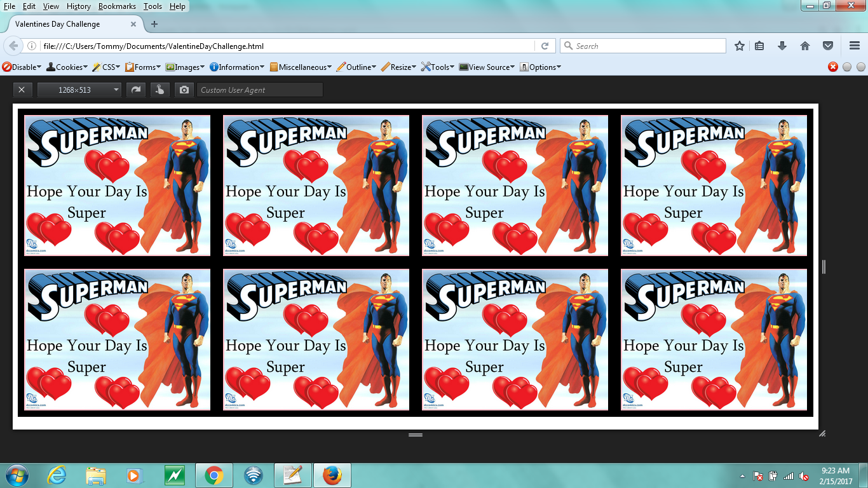
Task: Click the Custom User Agent field
Action: 260,90
